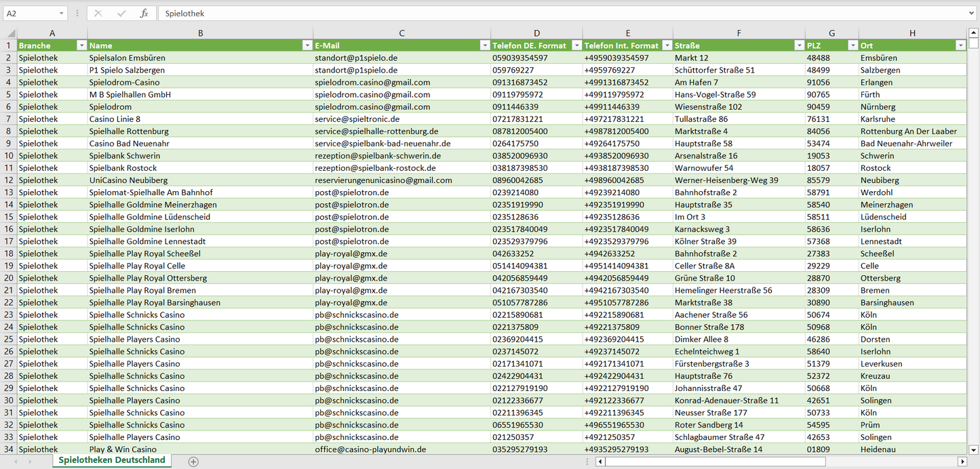Viewport: 980px width, 469px height.
Task: Open the E-Mail column filter dropdown
Action: (484, 45)
